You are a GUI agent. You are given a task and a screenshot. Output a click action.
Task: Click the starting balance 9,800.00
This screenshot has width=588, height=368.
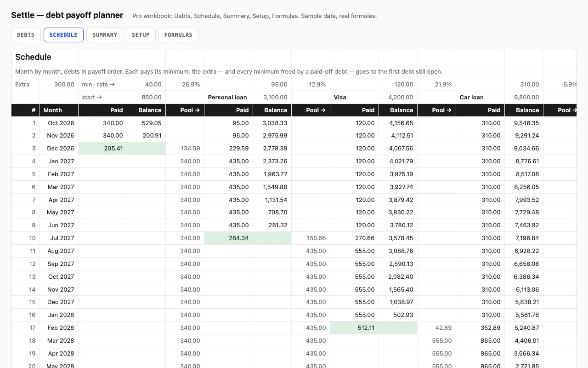tap(524, 98)
